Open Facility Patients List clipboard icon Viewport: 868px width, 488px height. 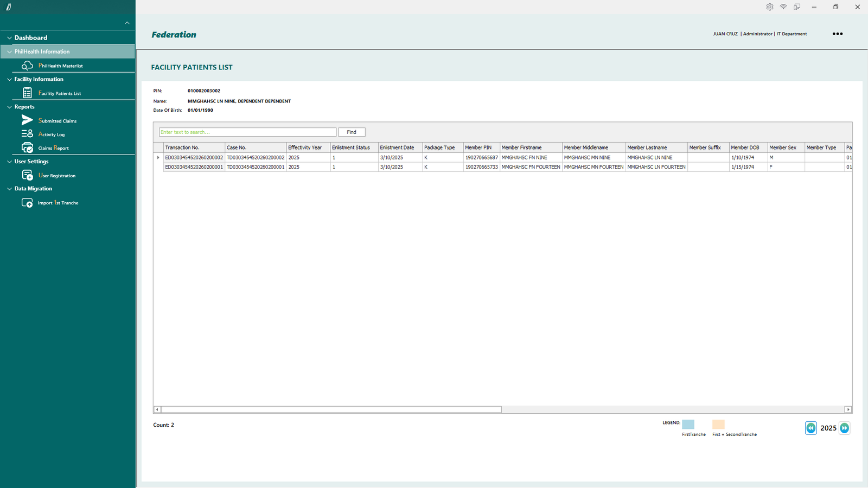27,93
